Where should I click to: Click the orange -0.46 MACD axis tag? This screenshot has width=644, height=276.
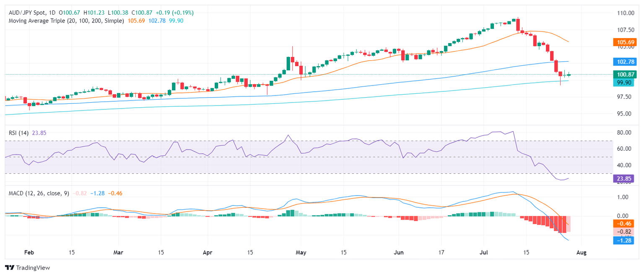624,224
